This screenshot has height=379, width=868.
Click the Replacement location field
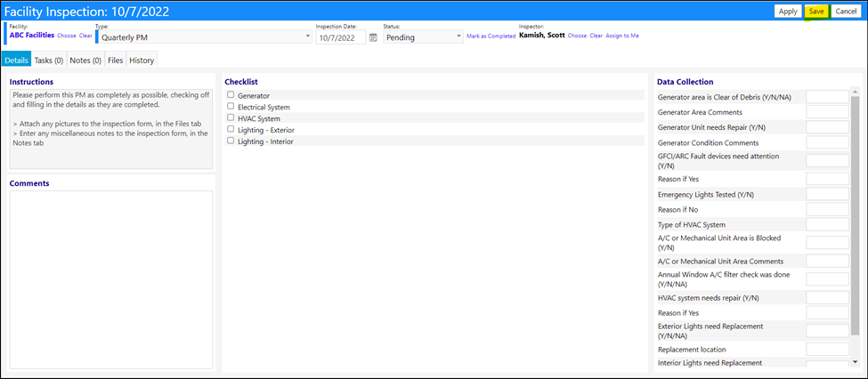click(x=827, y=349)
